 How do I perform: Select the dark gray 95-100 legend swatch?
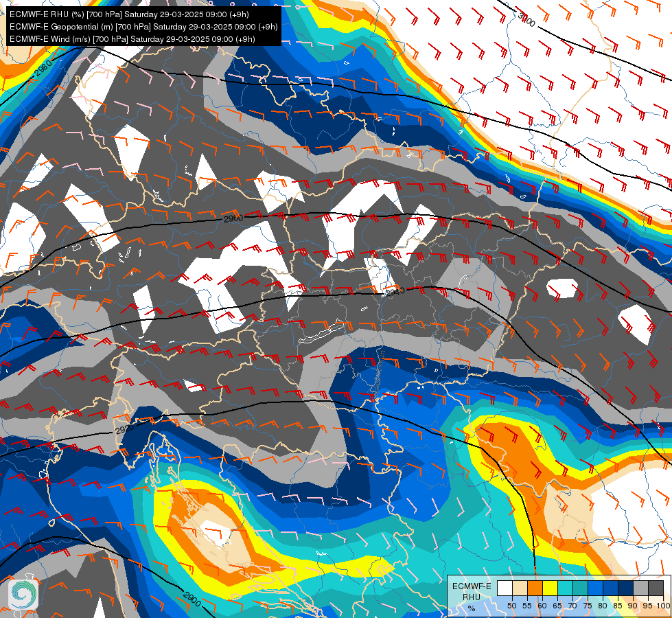pos(656,588)
